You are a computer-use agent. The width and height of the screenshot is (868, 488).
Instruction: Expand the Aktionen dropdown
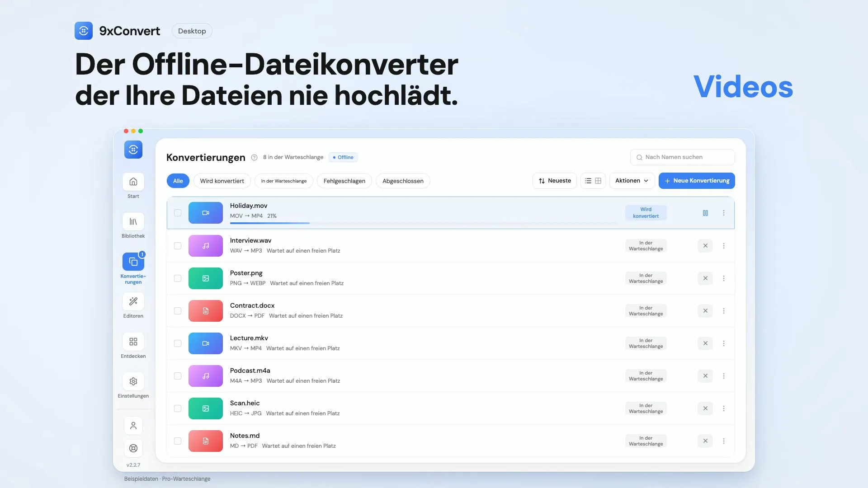pos(632,181)
